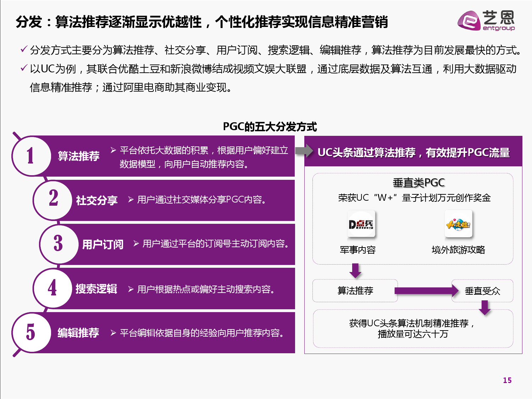The width and height of the screenshot is (532, 399).
Task: Click the 播放量可达六十万 text
Action: pos(413,334)
